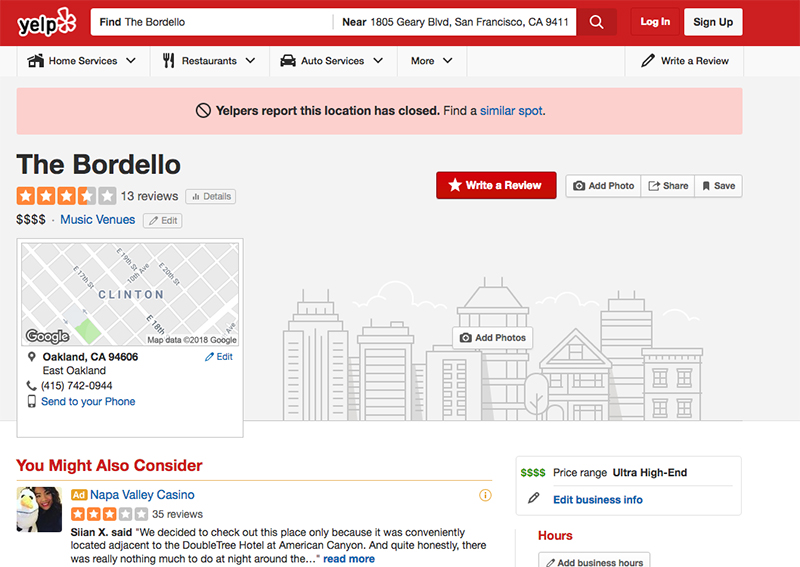This screenshot has height=567, width=800.
Task: Click the camera icon on Add Photo
Action: click(x=579, y=186)
